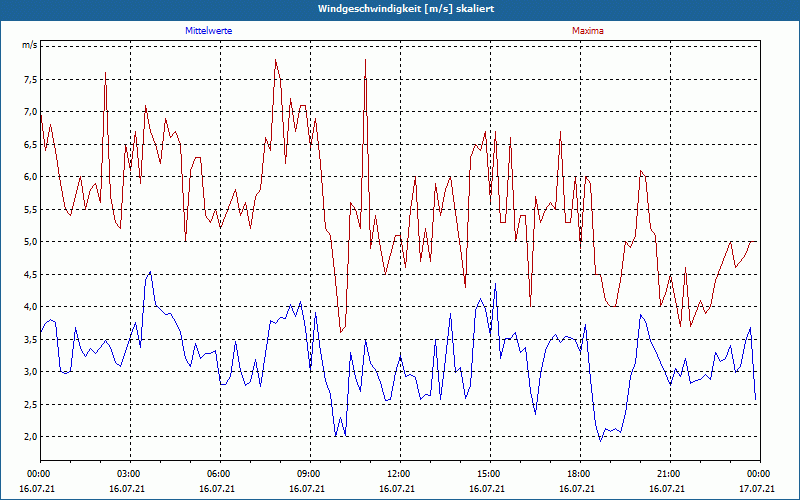800x500 pixels.
Task: Click the "2,0" y-axis value
Action: coord(31,436)
